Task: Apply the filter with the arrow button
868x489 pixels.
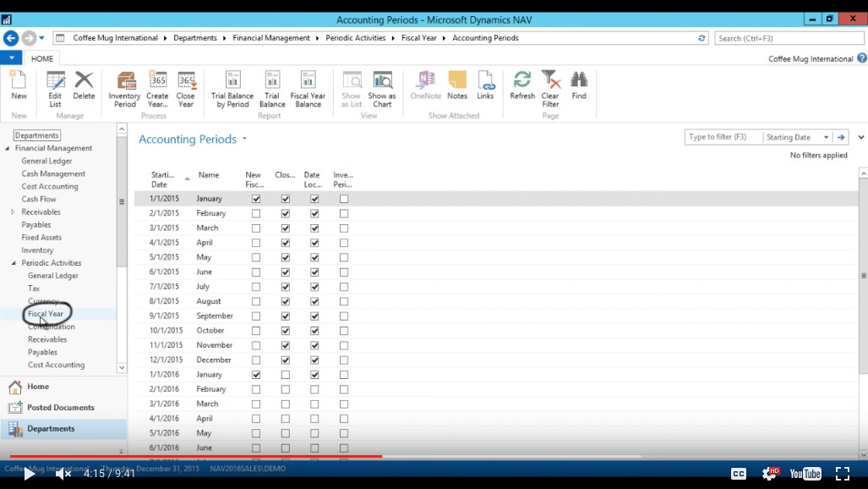Action: (x=841, y=138)
